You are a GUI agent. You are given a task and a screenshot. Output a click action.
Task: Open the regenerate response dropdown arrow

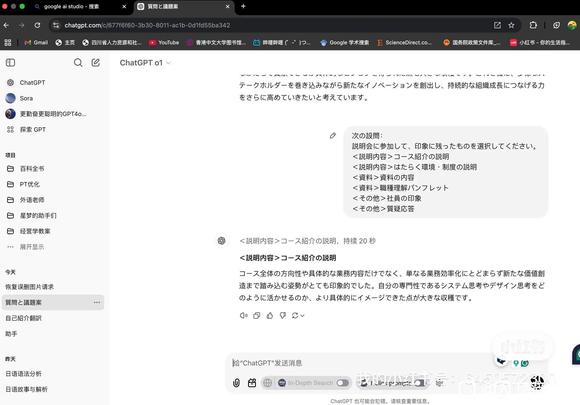point(302,315)
